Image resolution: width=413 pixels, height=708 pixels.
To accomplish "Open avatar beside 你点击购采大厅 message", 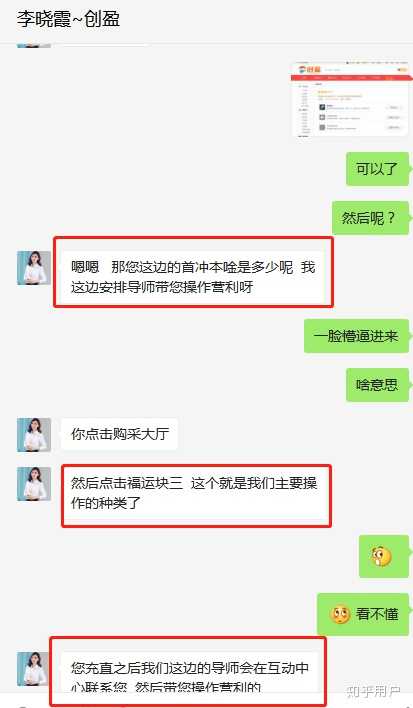I will (34, 434).
